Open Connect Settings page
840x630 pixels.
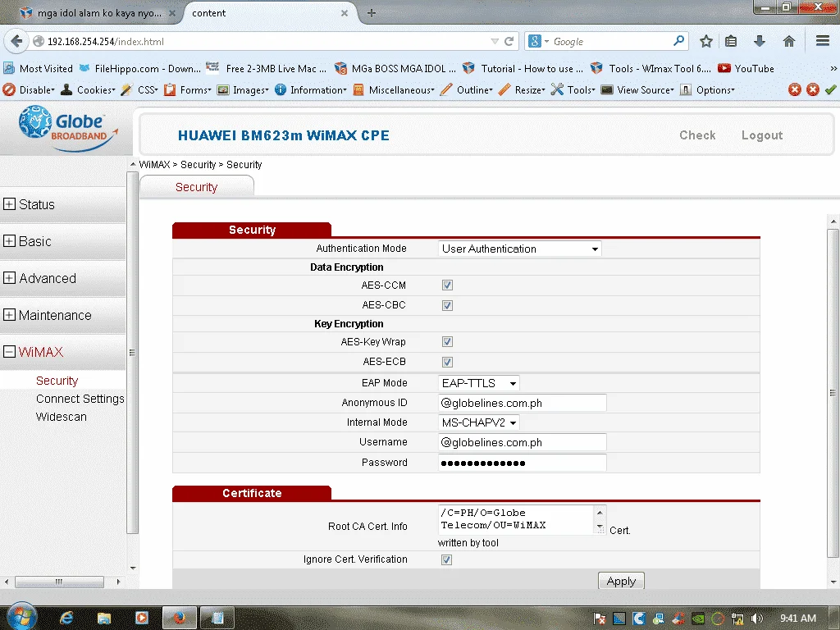[80, 399]
